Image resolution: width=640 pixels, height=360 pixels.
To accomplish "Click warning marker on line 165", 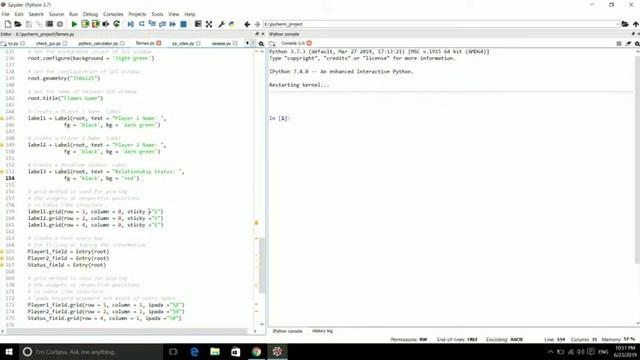I will pyautogui.click(x=2, y=252).
